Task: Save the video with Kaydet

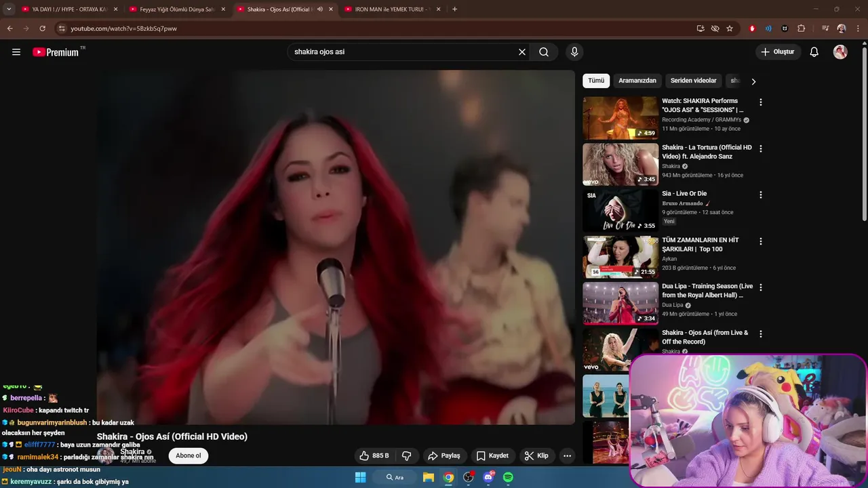Action: (x=492, y=455)
